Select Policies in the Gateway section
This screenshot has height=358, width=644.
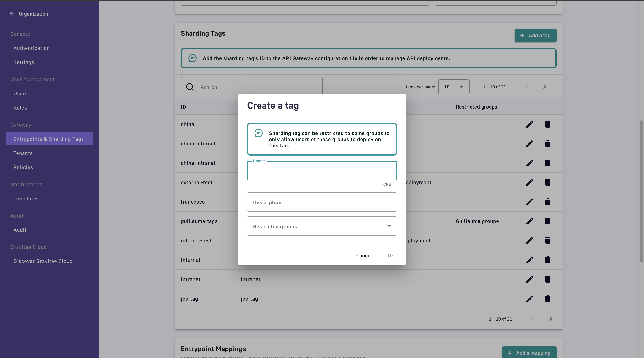coord(23,167)
